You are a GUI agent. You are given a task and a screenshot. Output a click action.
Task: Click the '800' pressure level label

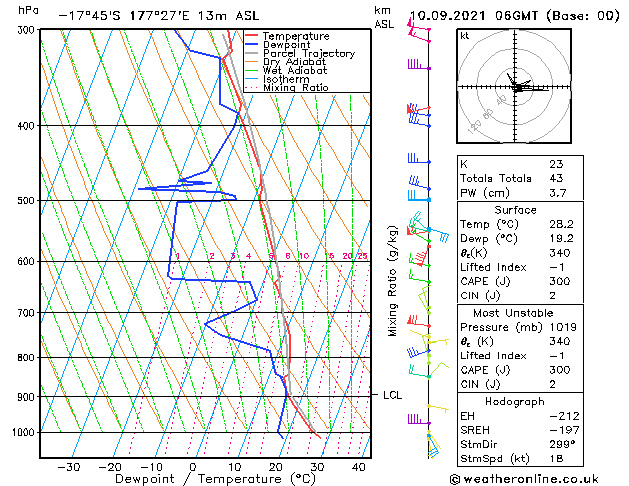pos(28,358)
